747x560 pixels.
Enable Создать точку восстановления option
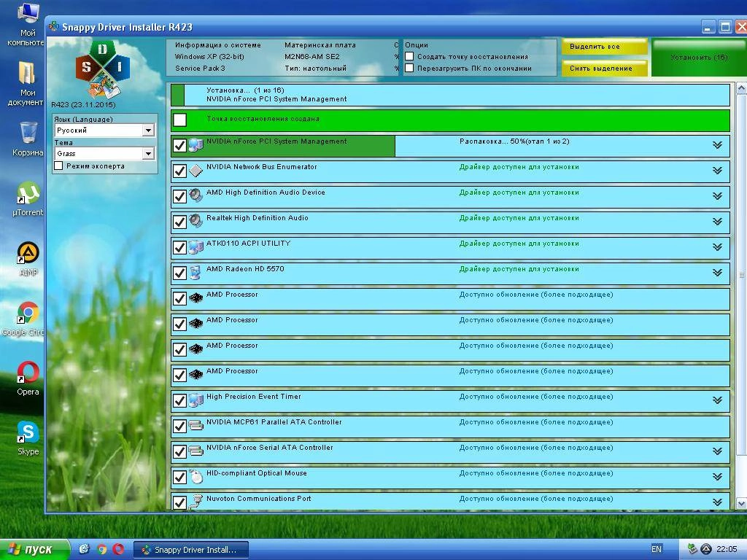[409, 56]
